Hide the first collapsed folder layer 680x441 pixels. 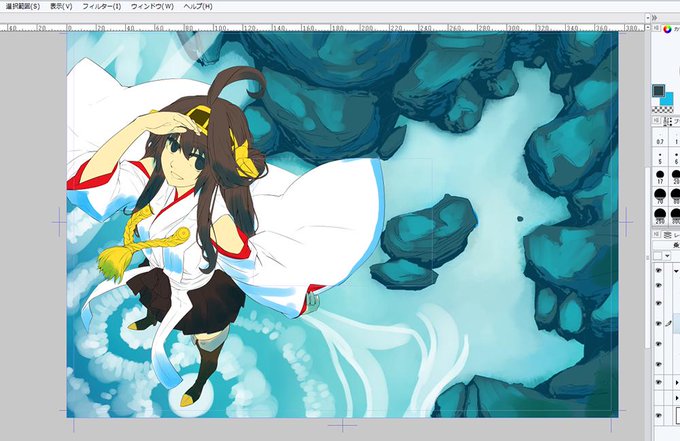click(x=659, y=382)
